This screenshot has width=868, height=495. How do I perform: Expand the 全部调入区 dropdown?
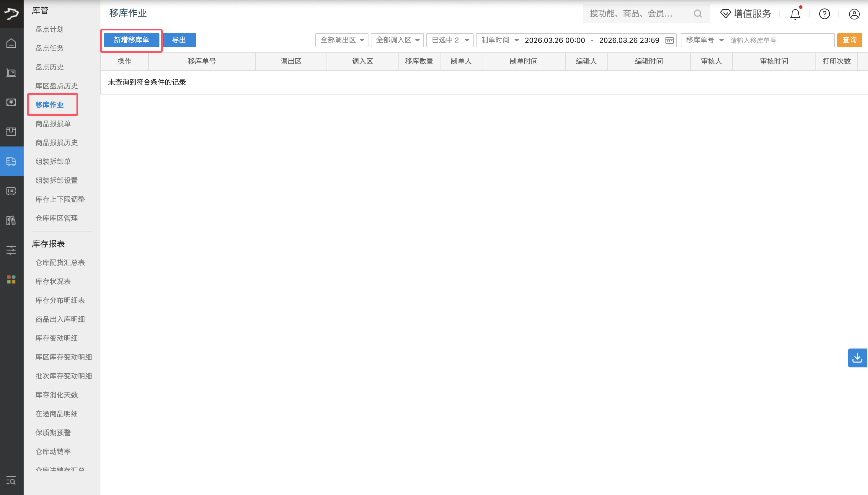tap(397, 40)
